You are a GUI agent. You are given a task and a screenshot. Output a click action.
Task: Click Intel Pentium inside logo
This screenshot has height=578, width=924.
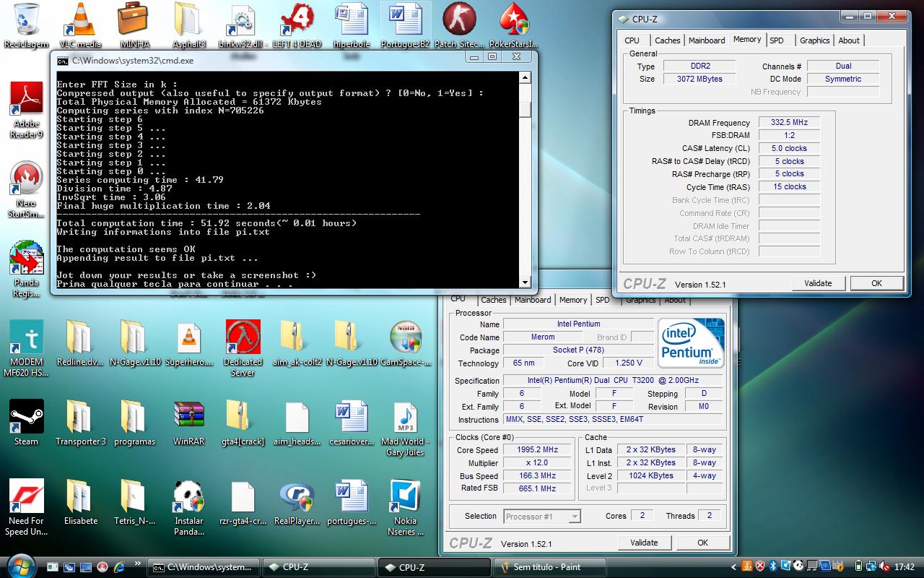[x=692, y=343]
